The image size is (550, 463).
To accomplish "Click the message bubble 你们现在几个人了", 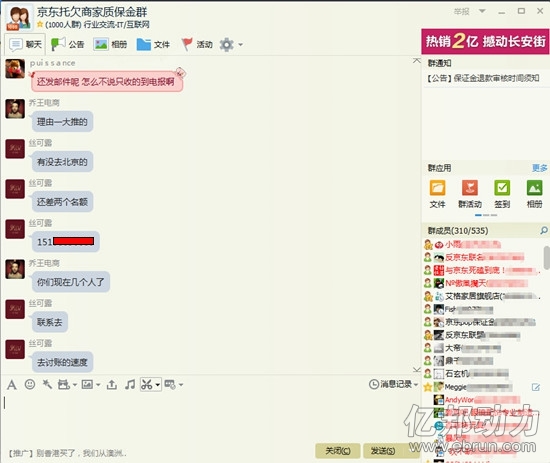I will coord(71,282).
